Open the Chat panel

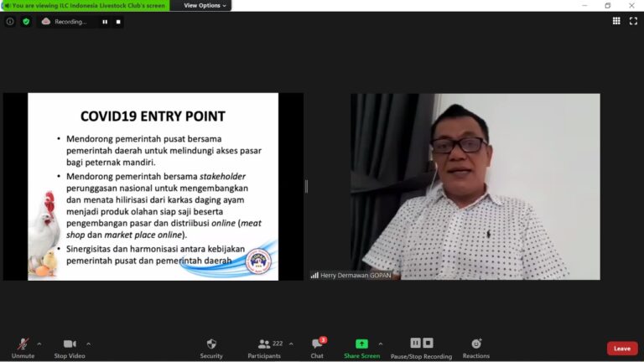coord(317,344)
